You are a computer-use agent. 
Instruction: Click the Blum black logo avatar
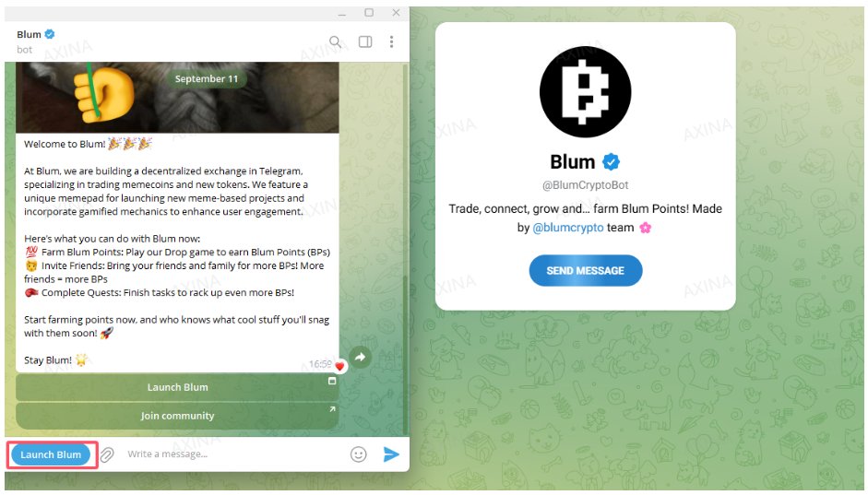click(x=585, y=92)
